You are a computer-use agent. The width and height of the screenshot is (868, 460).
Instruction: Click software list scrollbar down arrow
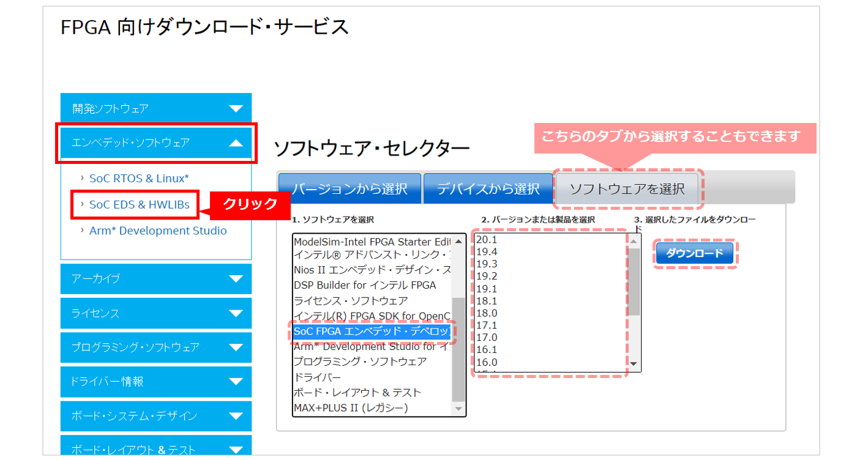[458, 409]
